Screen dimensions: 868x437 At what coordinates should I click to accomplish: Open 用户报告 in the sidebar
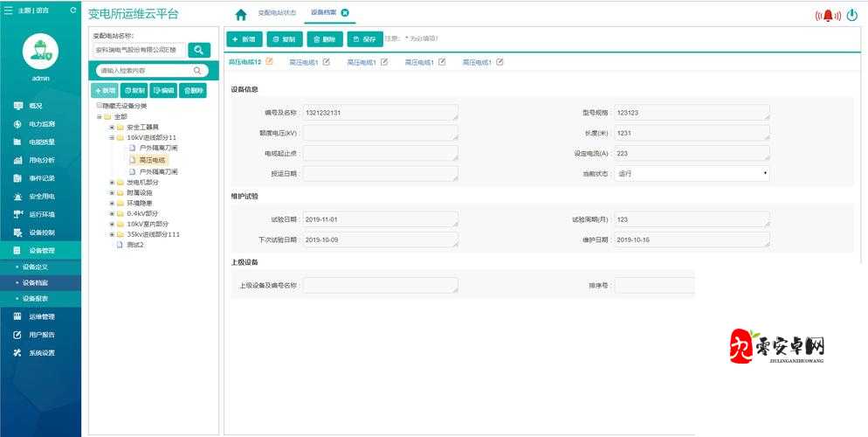coord(40,335)
